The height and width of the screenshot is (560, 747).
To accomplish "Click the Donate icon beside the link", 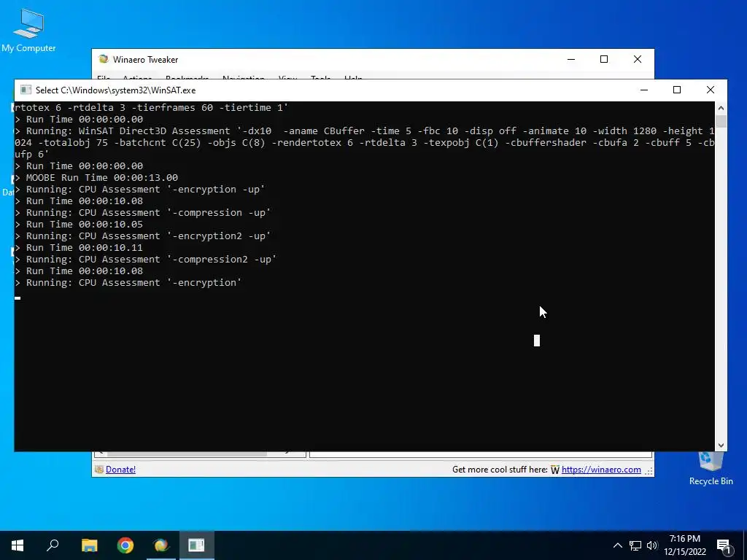I will click(x=99, y=470).
